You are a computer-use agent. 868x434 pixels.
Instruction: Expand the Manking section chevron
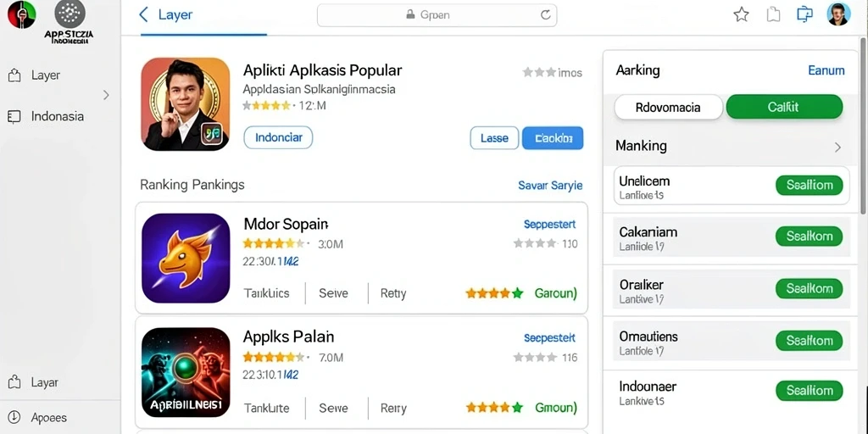(x=837, y=147)
